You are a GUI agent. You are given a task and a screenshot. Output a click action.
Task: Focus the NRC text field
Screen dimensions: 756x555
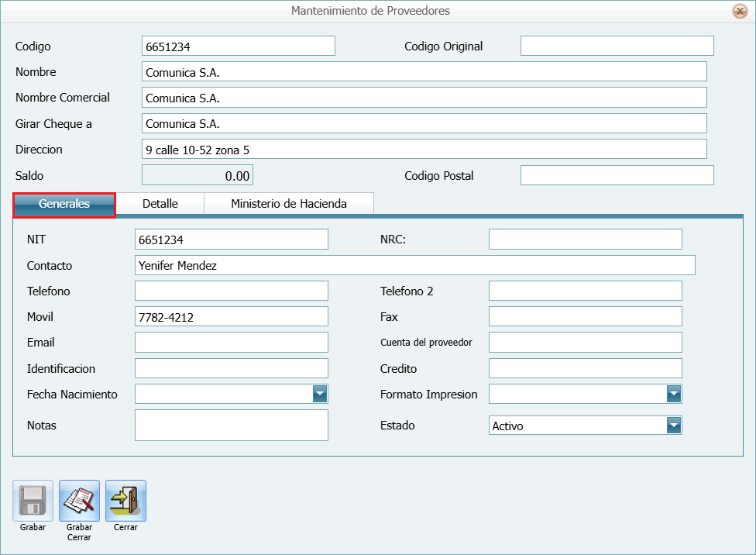(585, 240)
